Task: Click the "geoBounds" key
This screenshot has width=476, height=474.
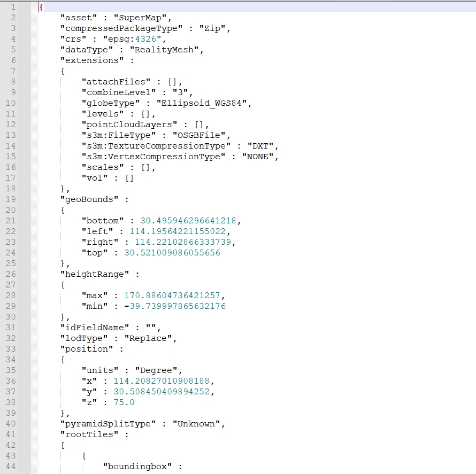Action: tap(89, 199)
